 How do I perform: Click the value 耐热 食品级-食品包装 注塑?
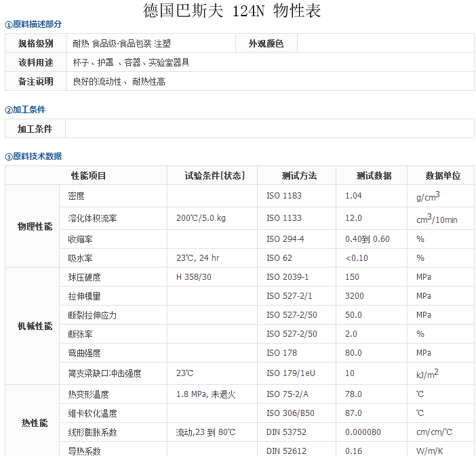coord(121,43)
